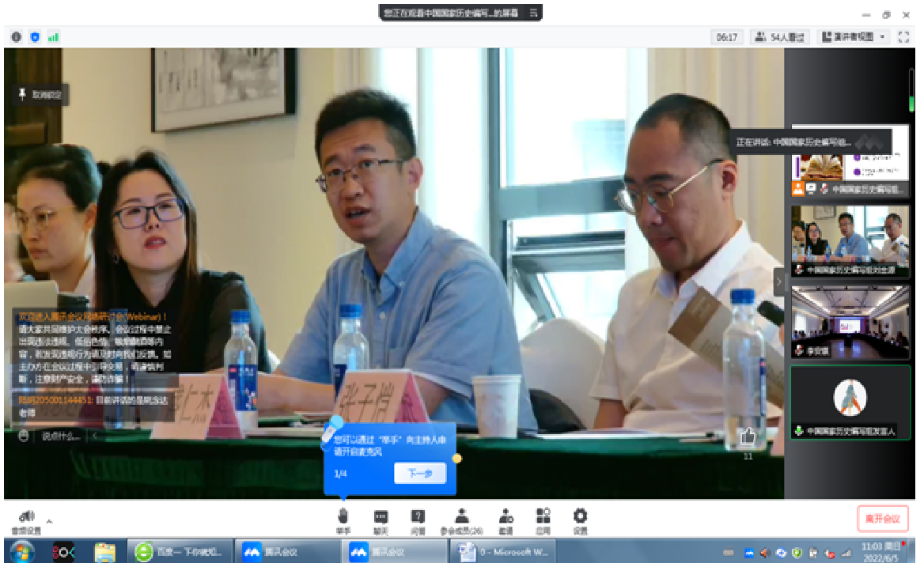Viewport: 924px width, 563px height.
Task: Select the shared screen thumbnail with book image
Action: 850,161
